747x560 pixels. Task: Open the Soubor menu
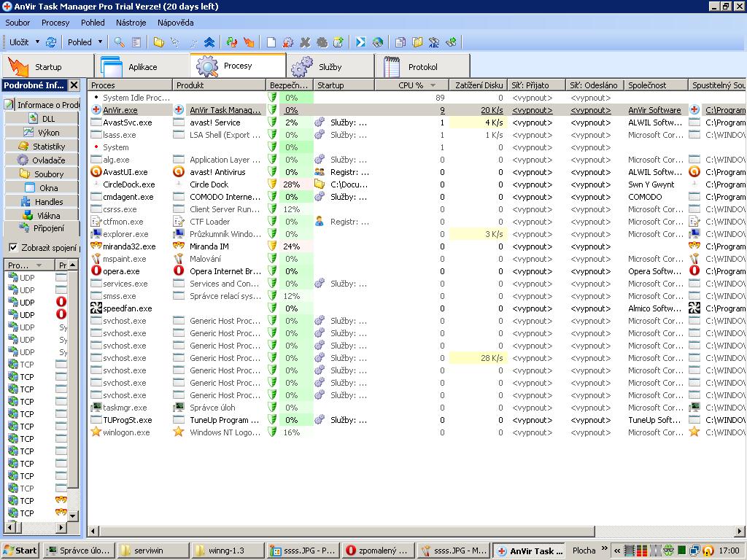tap(18, 23)
